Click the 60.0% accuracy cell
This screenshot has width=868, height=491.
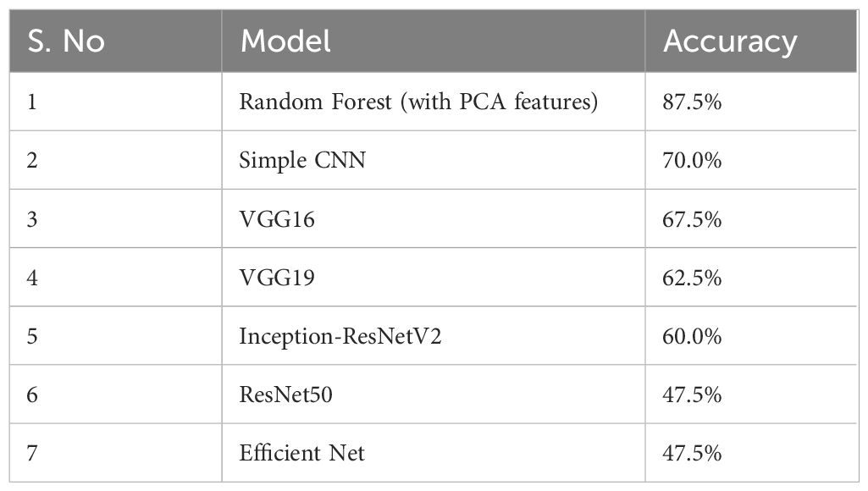coord(692,336)
